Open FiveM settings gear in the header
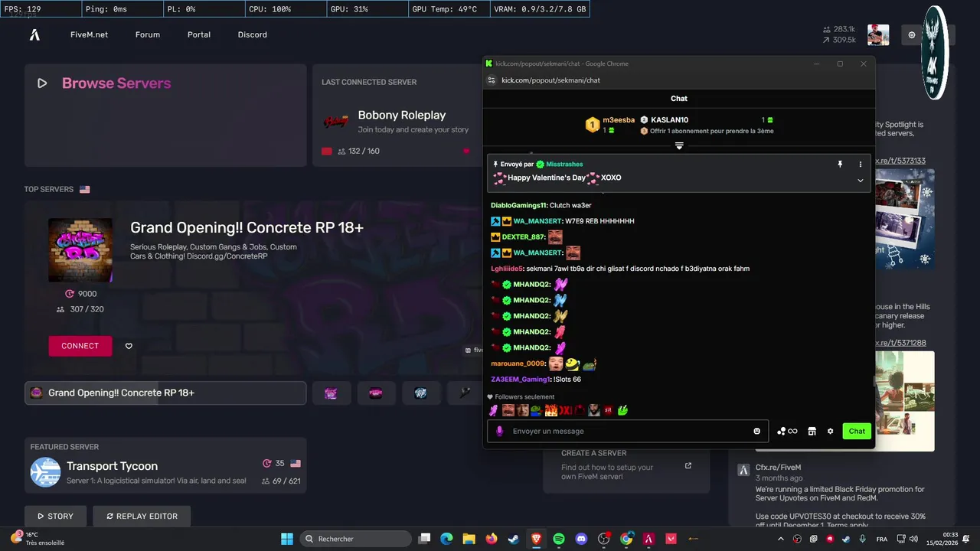Image resolution: width=980 pixels, height=551 pixels. click(x=912, y=34)
